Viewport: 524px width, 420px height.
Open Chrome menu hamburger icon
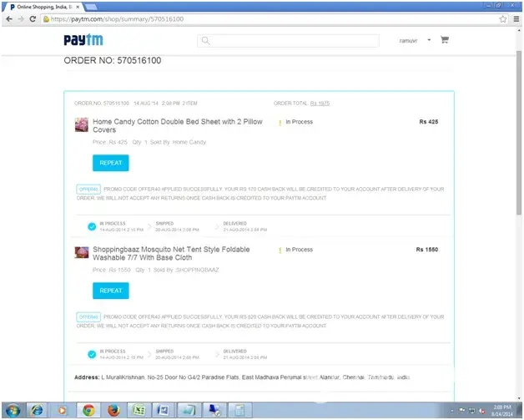516,19
